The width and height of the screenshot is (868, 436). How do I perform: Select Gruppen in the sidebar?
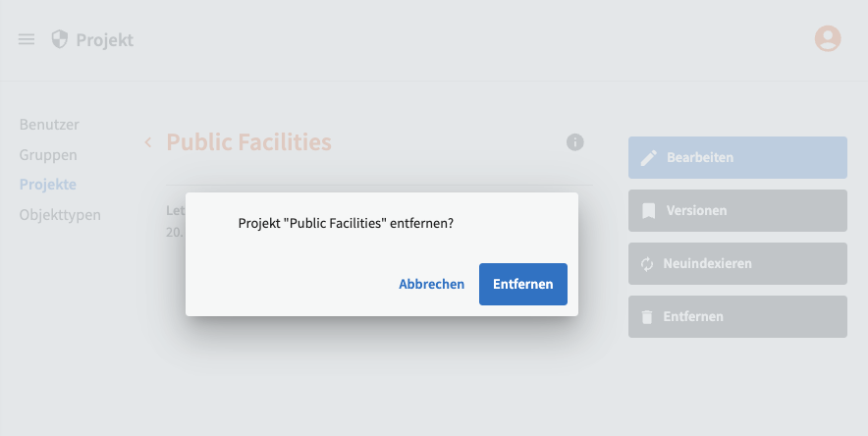point(48,154)
